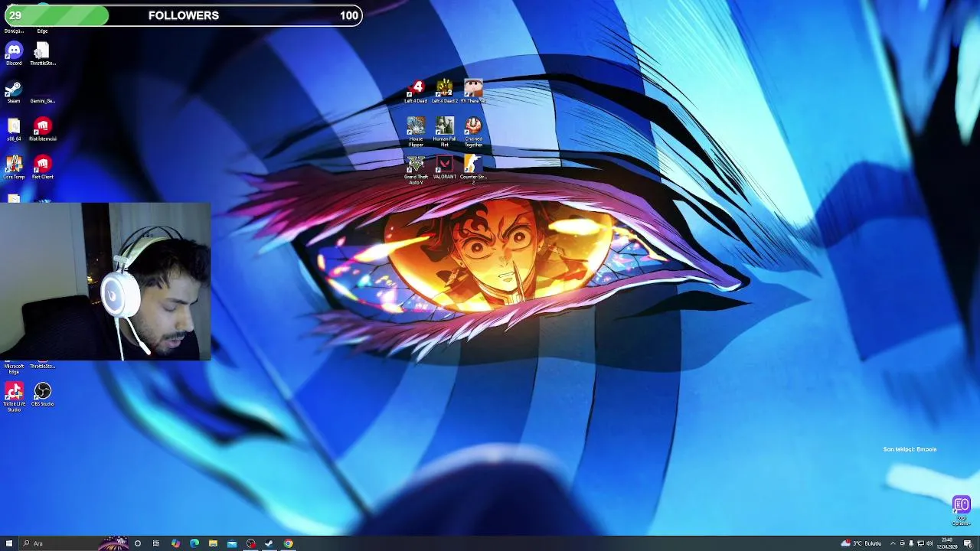Open the x86_64 file icon
The width and height of the screenshot is (980, 551).
coord(14,129)
